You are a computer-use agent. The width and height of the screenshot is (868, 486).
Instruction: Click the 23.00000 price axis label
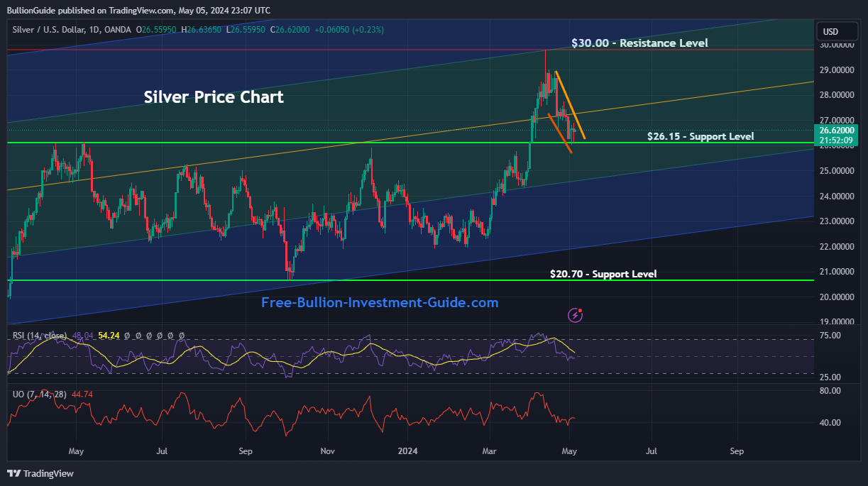(x=836, y=221)
